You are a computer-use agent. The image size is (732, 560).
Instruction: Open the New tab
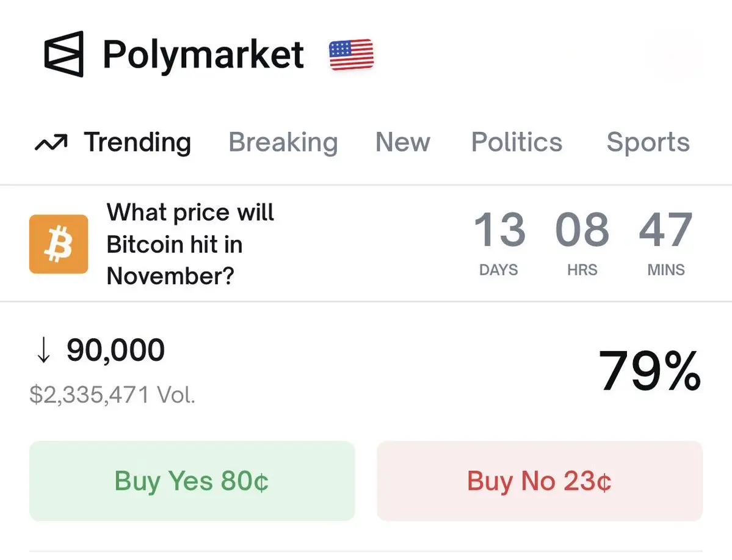point(402,142)
